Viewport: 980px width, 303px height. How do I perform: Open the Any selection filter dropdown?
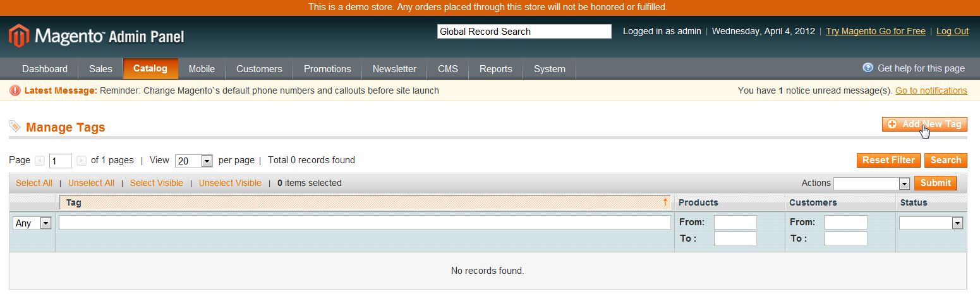(32, 223)
